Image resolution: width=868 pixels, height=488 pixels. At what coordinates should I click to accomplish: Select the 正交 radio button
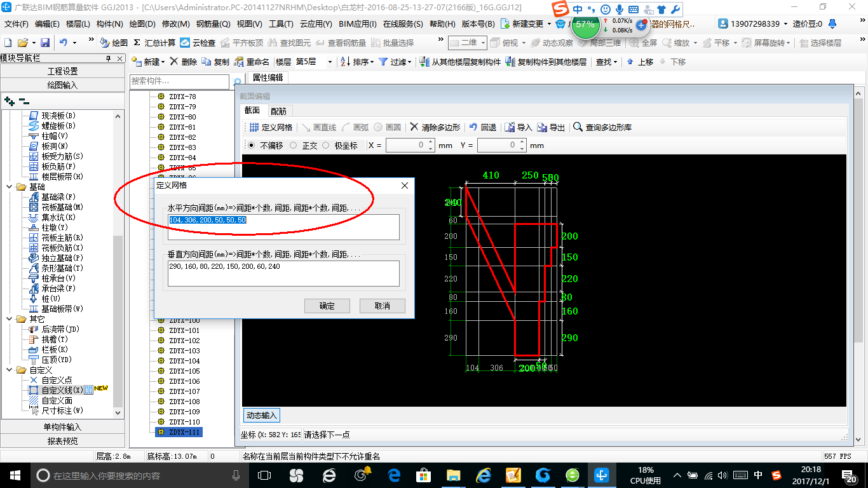293,146
